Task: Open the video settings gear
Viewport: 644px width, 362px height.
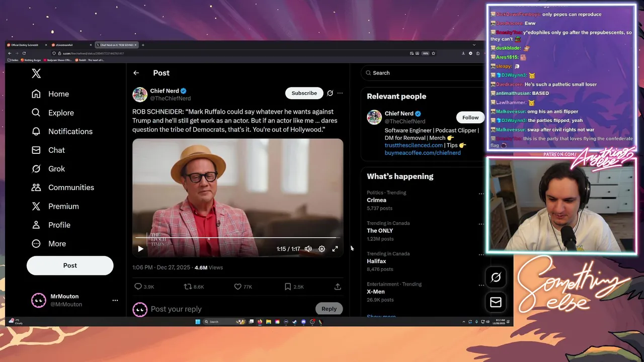Action: (x=321, y=249)
